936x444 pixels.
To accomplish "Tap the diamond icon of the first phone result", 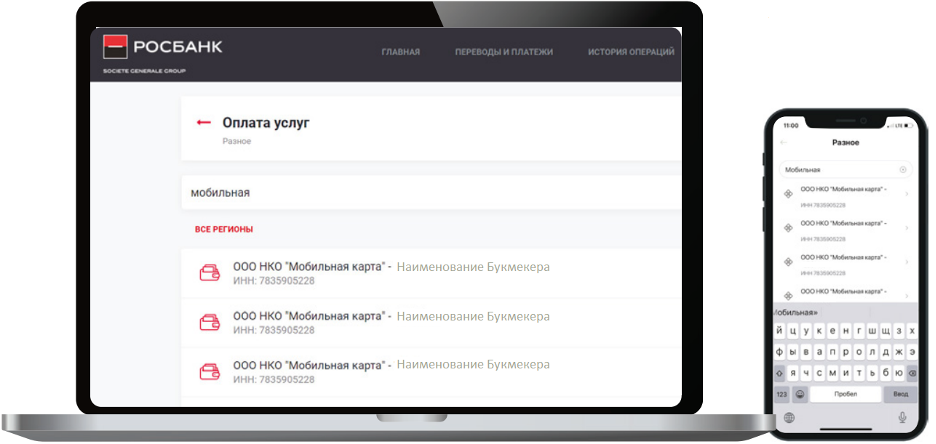I will tap(788, 193).
